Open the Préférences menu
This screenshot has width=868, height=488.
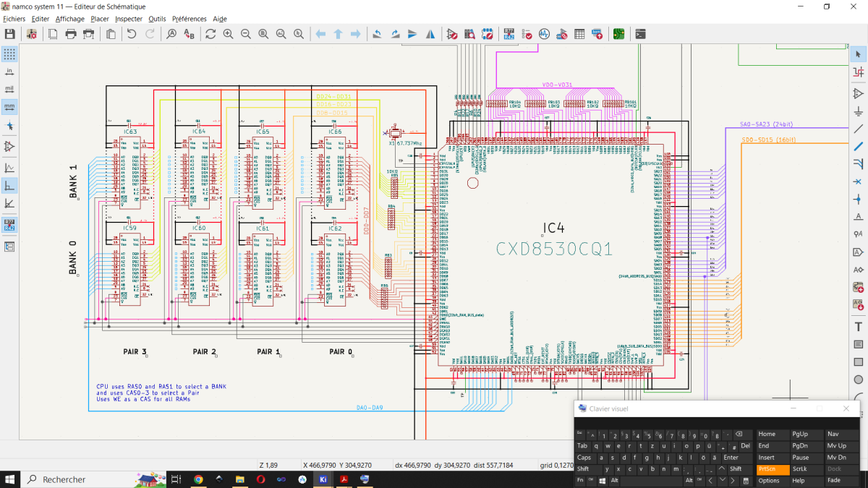click(189, 19)
